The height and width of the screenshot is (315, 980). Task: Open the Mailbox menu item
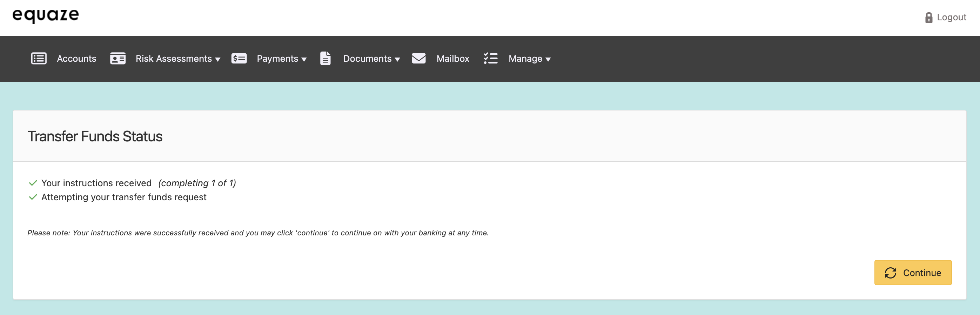453,59
